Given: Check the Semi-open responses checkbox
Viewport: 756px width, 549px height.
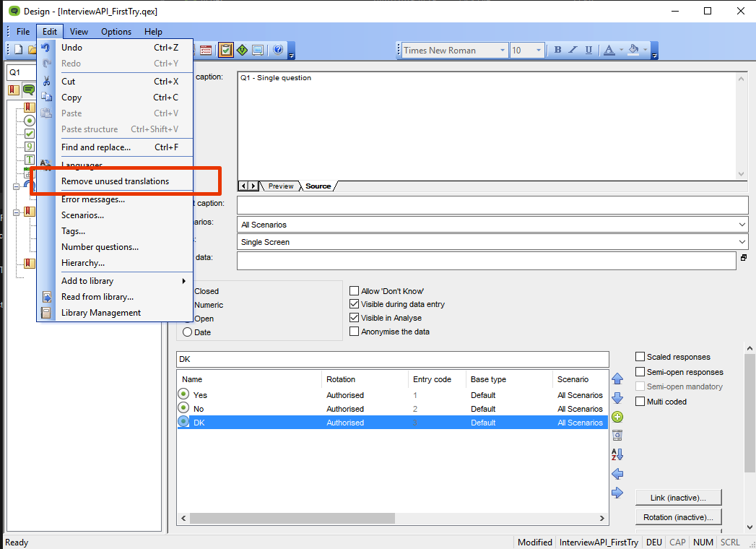Looking at the screenshot, I should click(640, 371).
